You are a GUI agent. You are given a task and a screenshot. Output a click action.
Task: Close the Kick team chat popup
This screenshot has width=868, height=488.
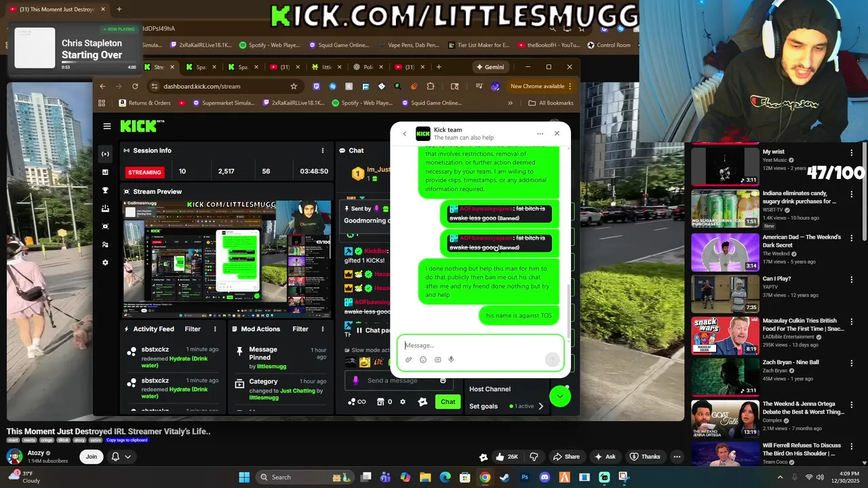[x=557, y=134]
